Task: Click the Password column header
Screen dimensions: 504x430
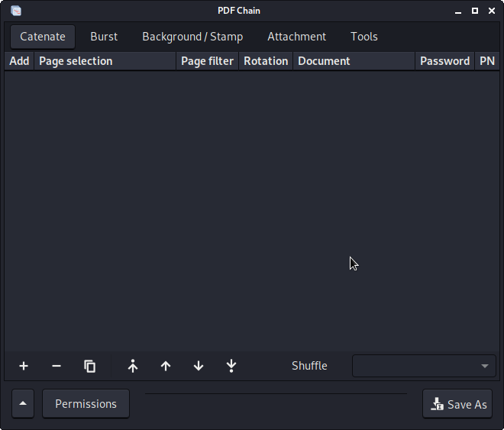Action: [x=445, y=61]
